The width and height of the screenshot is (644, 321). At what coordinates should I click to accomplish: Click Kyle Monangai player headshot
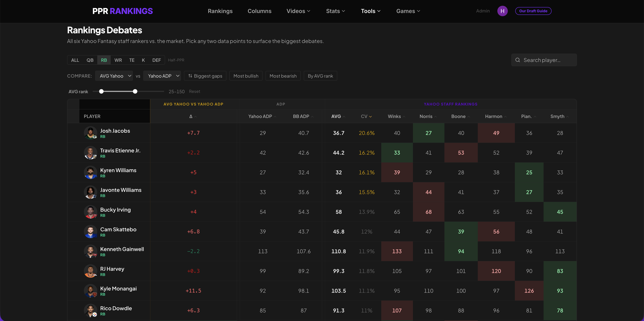pos(91,290)
